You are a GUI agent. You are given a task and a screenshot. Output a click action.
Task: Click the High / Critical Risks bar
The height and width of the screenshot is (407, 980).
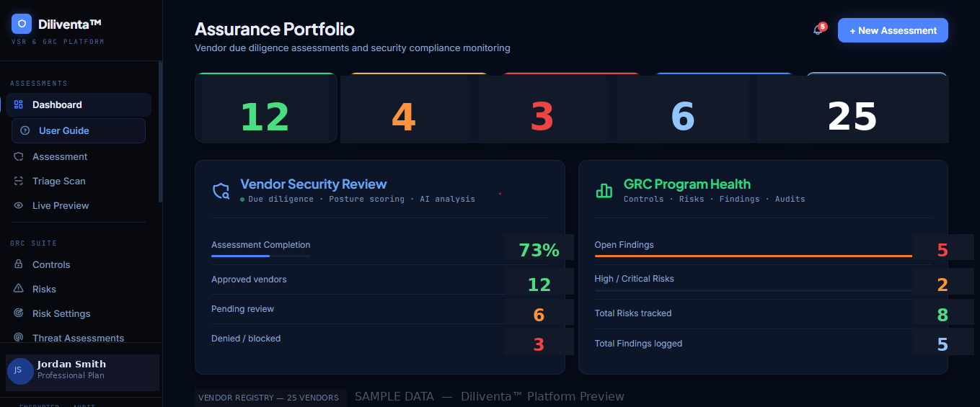click(x=754, y=290)
